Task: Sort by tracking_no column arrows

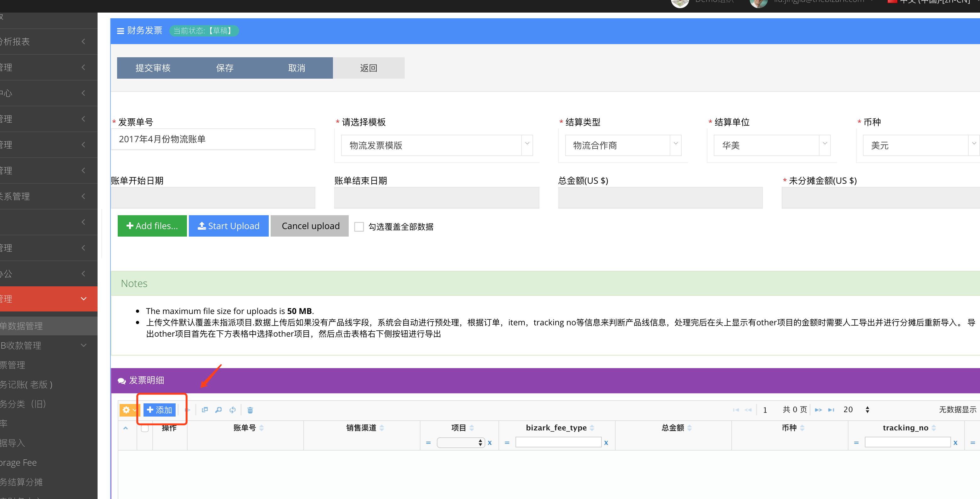Action: pos(934,428)
